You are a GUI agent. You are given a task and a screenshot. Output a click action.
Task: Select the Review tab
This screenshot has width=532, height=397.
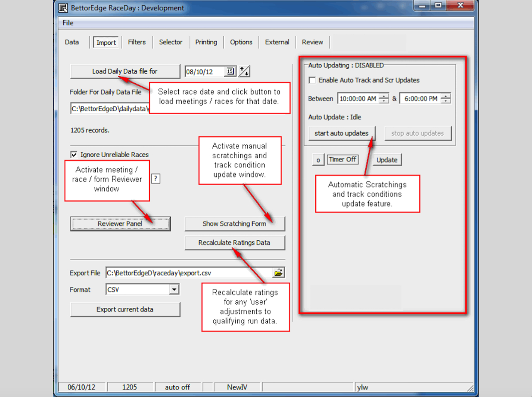[x=313, y=42]
